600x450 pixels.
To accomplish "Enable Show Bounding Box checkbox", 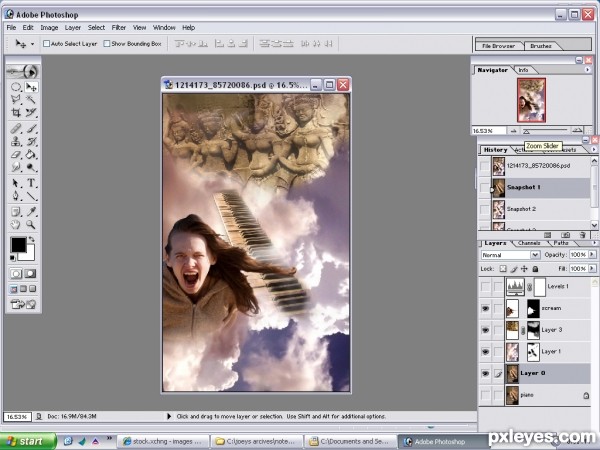I will click(x=107, y=44).
